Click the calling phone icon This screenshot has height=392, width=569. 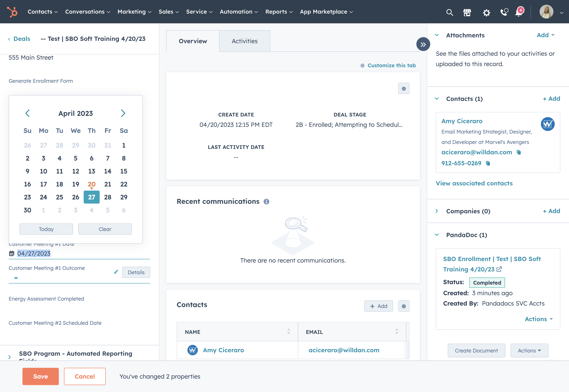504,12
